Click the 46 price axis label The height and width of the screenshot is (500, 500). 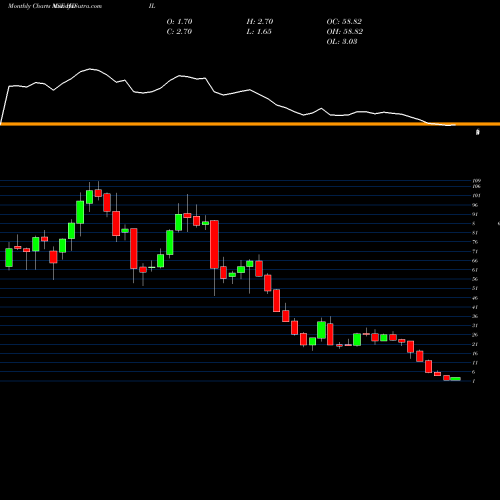[475, 298]
